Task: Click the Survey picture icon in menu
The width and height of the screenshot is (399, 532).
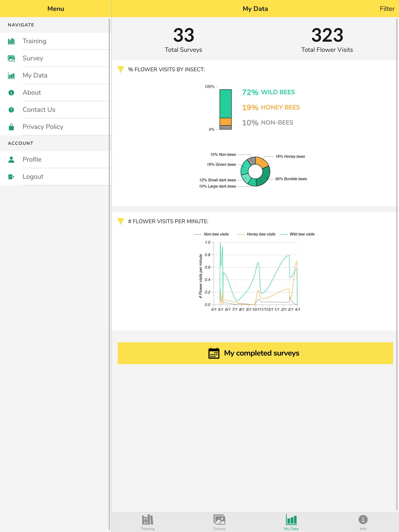Action: pyautogui.click(x=11, y=58)
